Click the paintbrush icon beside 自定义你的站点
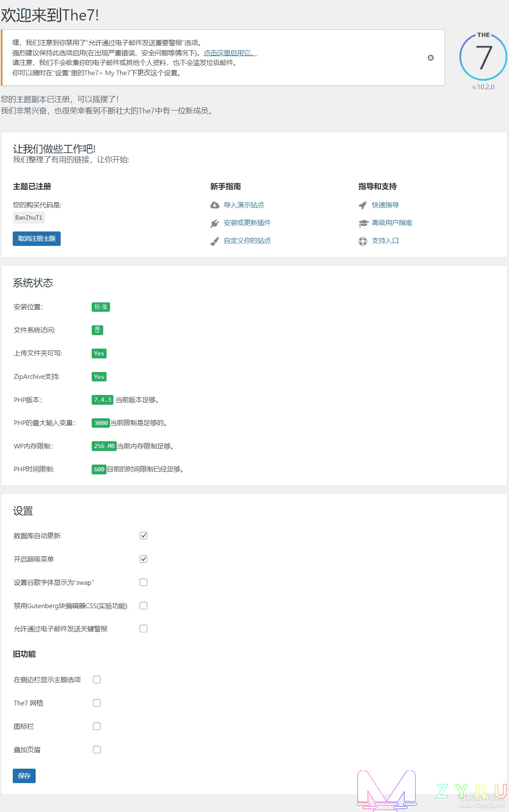This screenshot has width=509, height=812. (x=215, y=241)
